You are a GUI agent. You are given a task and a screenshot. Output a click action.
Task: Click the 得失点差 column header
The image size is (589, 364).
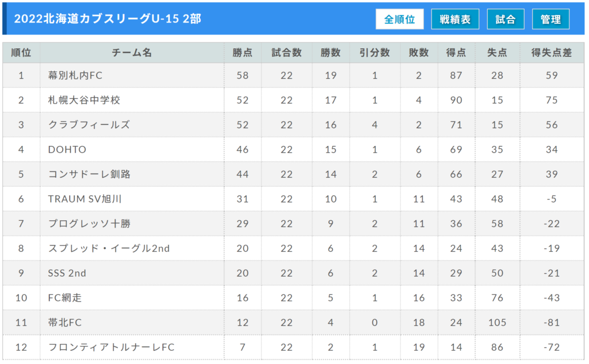[552, 52]
